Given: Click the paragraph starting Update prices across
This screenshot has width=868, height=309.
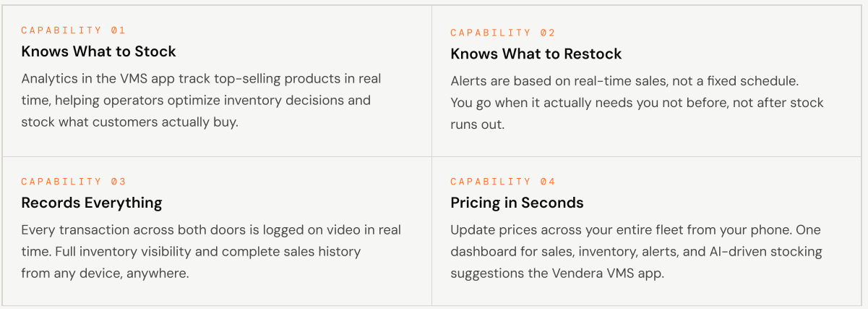Looking at the screenshot, I should click(636, 251).
